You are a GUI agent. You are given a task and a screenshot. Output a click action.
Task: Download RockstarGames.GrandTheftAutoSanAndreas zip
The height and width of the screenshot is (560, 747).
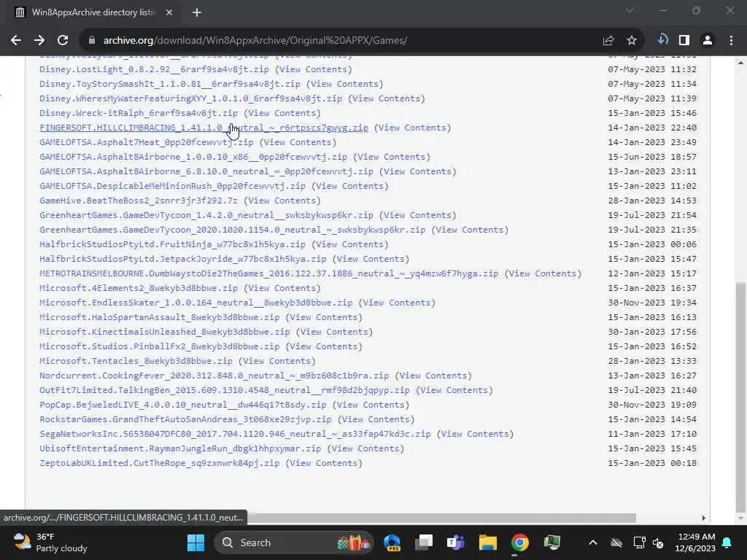(x=185, y=419)
